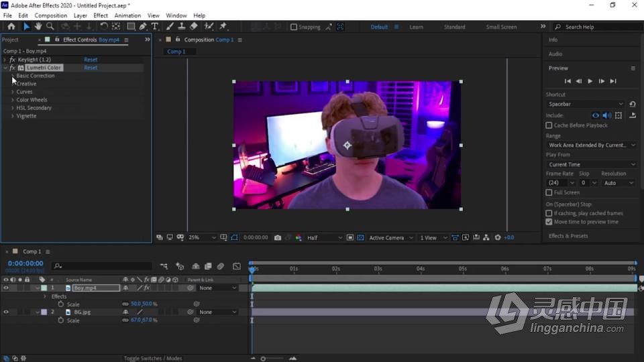Select the Puppet Pin tool
Image resolution: width=644 pixels, height=362 pixels.
click(x=223, y=27)
